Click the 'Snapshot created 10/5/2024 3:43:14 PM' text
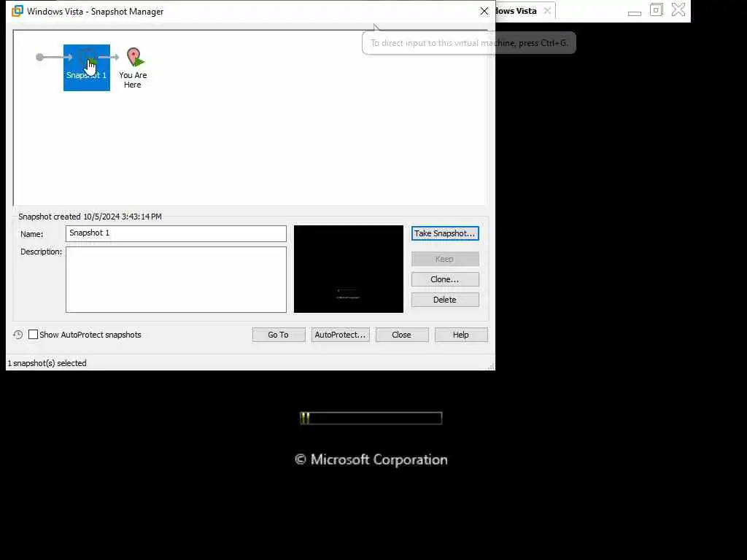 (x=90, y=217)
